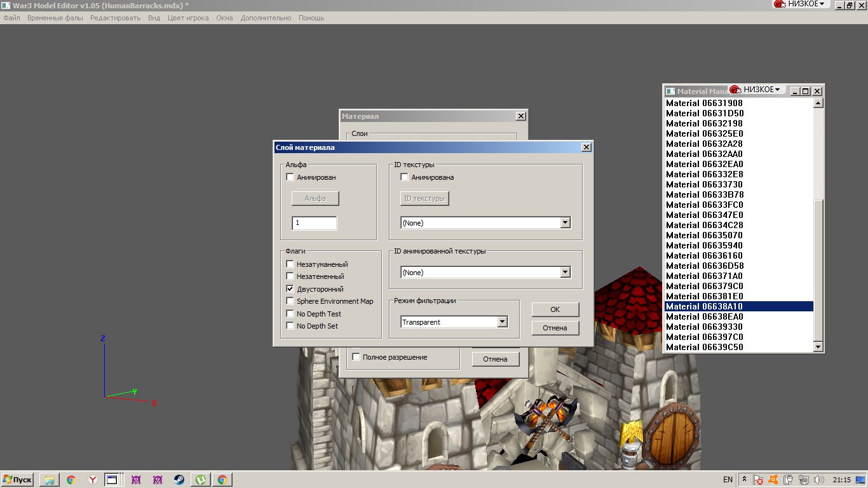Click the Альфа value field
868x488 pixels.
coord(315,223)
